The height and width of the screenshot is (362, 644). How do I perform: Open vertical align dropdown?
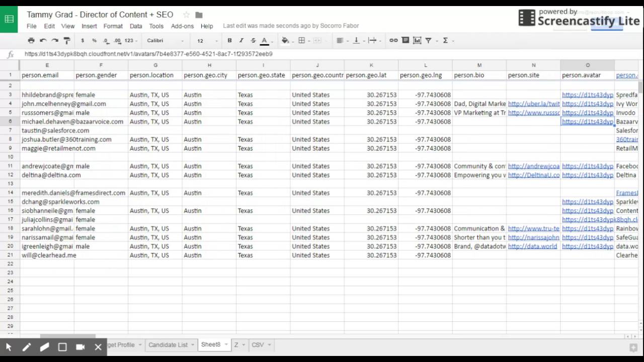click(x=358, y=40)
